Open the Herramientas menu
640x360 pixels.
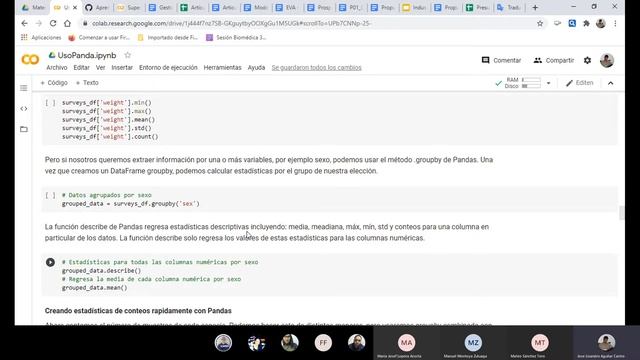tap(222, 68)
